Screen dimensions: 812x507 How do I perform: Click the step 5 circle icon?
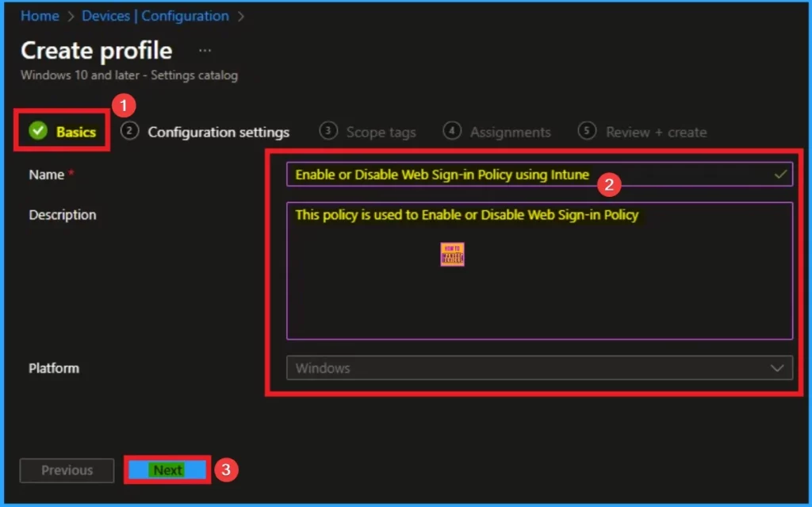(587, 131)
